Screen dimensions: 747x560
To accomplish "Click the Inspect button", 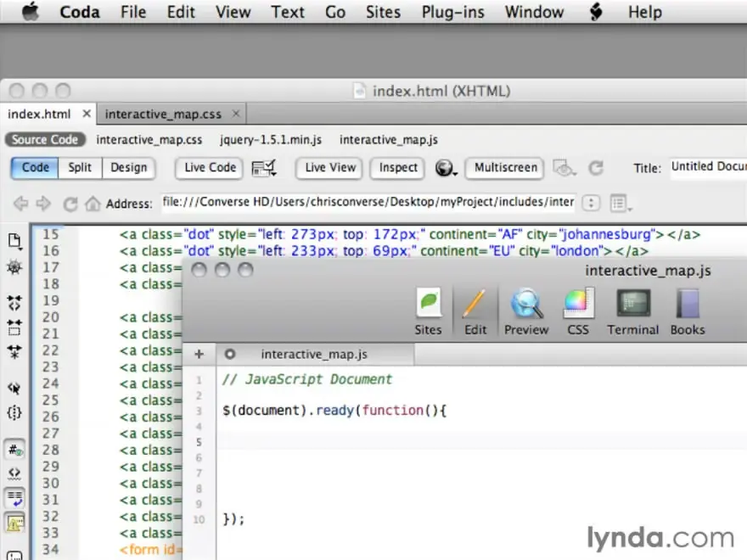I will 398,168.
